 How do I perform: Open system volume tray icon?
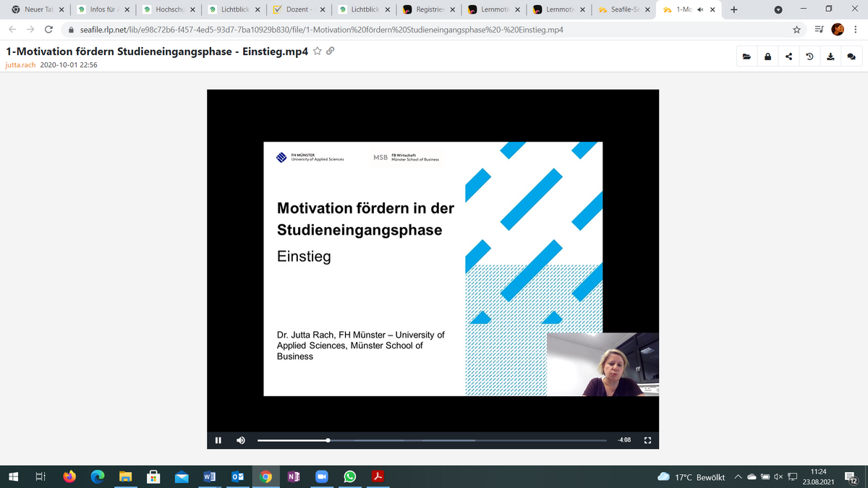coord(778,477)
